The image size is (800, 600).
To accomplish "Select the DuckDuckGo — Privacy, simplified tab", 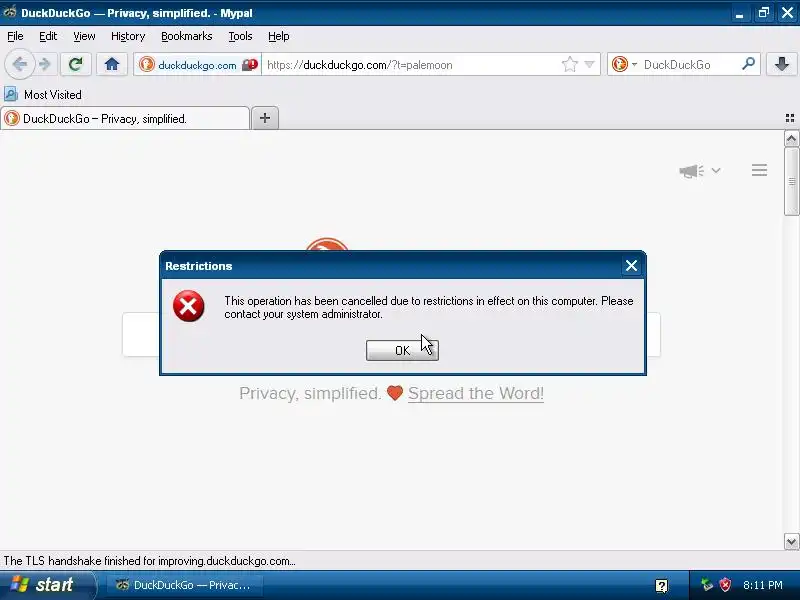I will pyautogui.click(x=125, y=118).
